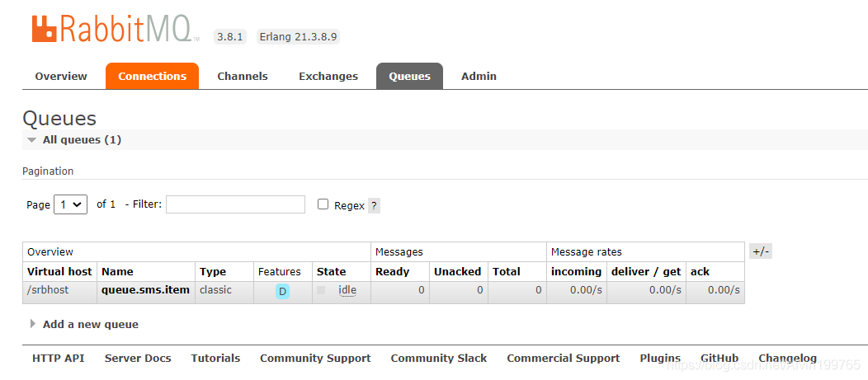This screenshot has height=380, width=868.
Task: Open the HTTP API footer link
Action: (x=59, y=359)
